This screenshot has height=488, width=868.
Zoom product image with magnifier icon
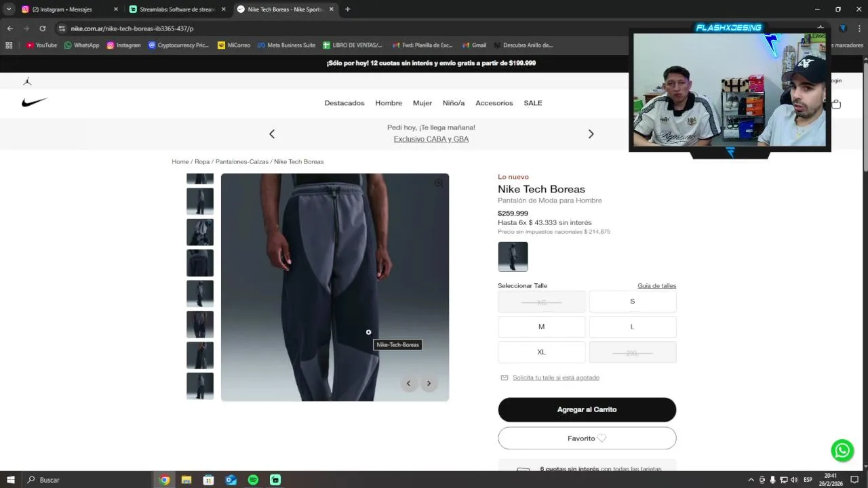tap(439, 183)
